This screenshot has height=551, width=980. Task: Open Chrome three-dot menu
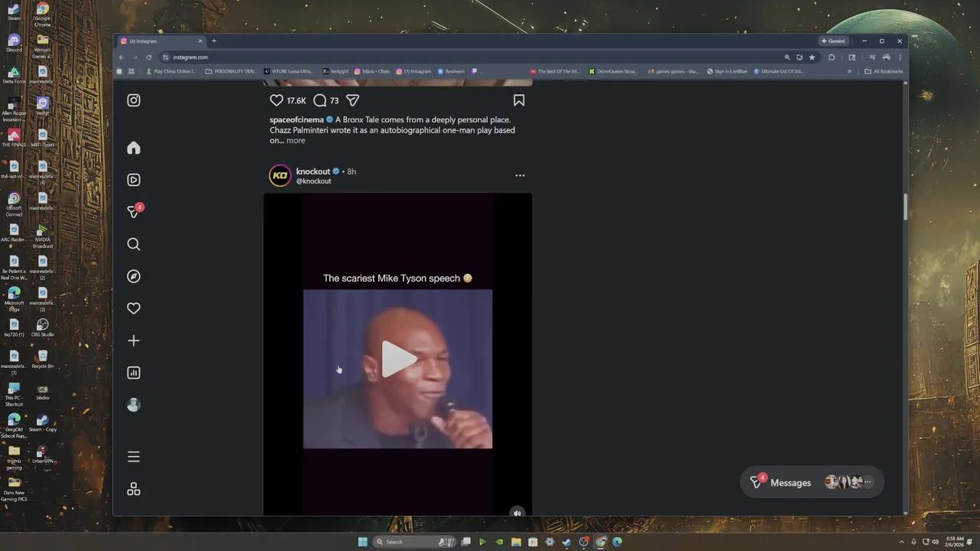(900, 57)
